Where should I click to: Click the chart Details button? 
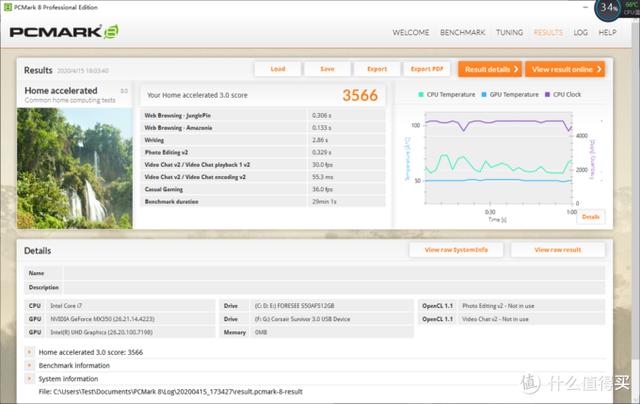coord(591,217)
